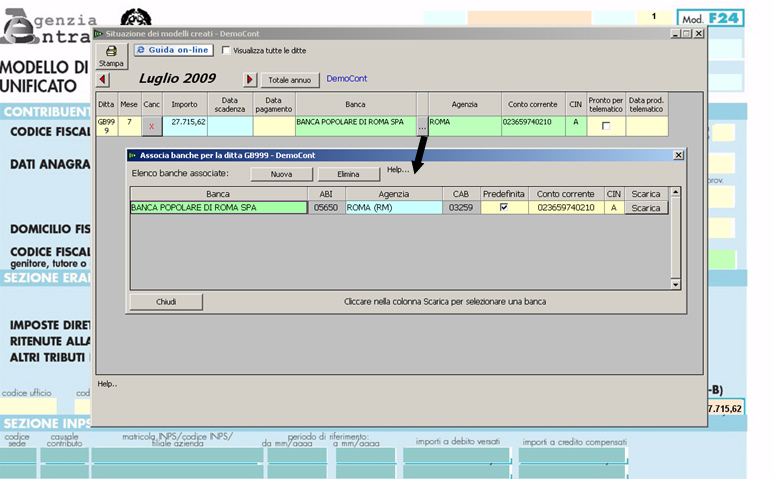Click the Chiudi button
The width and height of the screenshot is (784, 479).
point(166,301)
